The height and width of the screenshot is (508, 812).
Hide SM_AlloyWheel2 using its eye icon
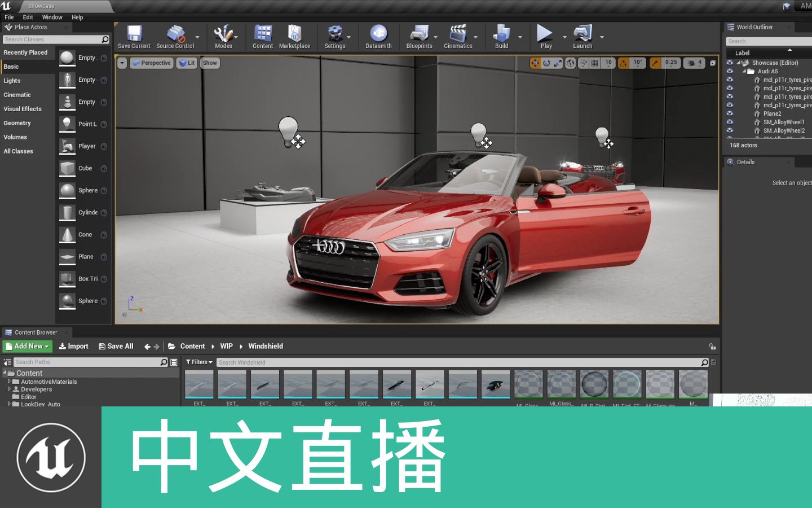point(730,130)
